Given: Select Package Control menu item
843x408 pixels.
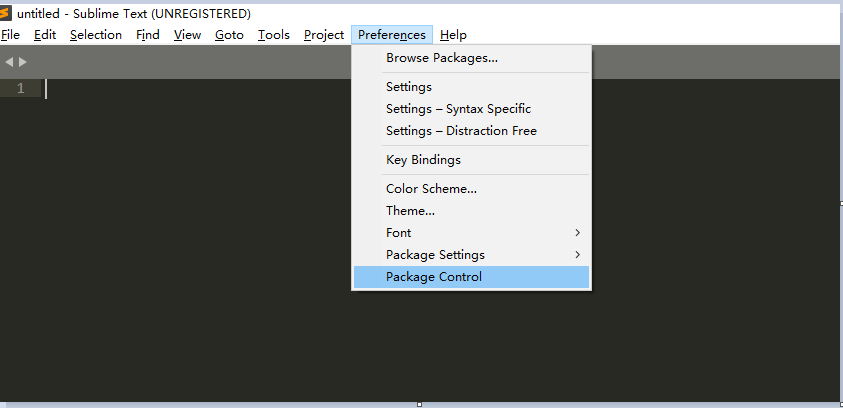Looking at the screenshot, I should (x=434, y=277).
